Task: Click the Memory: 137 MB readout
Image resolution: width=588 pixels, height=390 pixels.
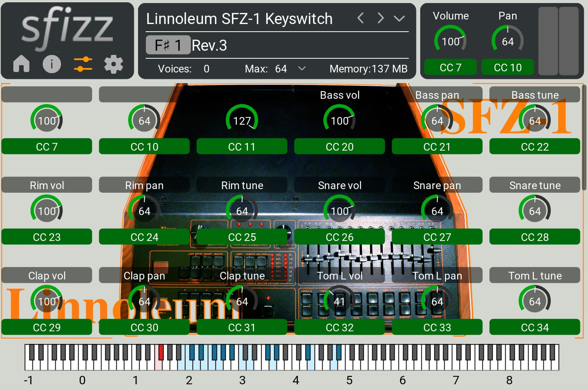Action: [x=368, y=69]
